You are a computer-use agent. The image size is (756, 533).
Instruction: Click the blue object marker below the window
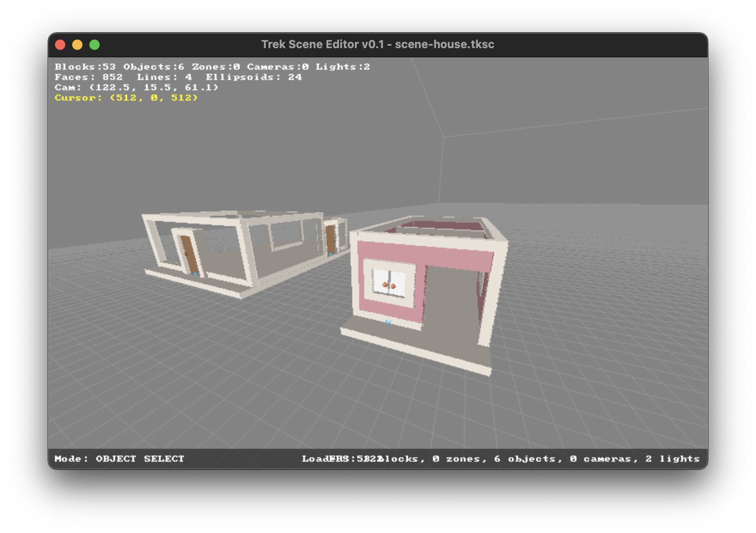389,322
